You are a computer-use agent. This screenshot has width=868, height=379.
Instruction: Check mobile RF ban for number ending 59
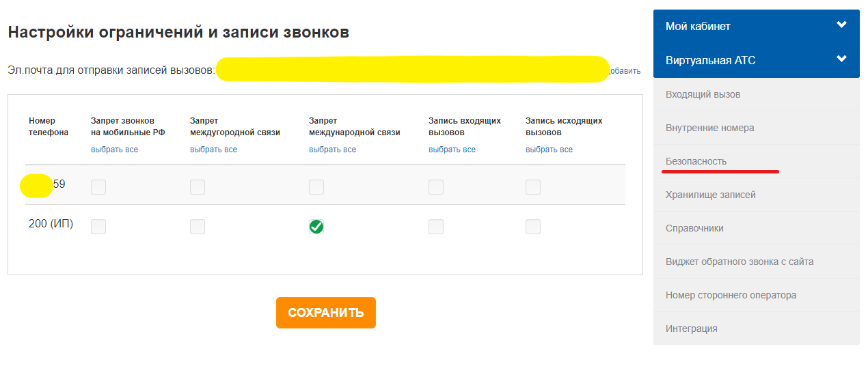pos(98,187)
